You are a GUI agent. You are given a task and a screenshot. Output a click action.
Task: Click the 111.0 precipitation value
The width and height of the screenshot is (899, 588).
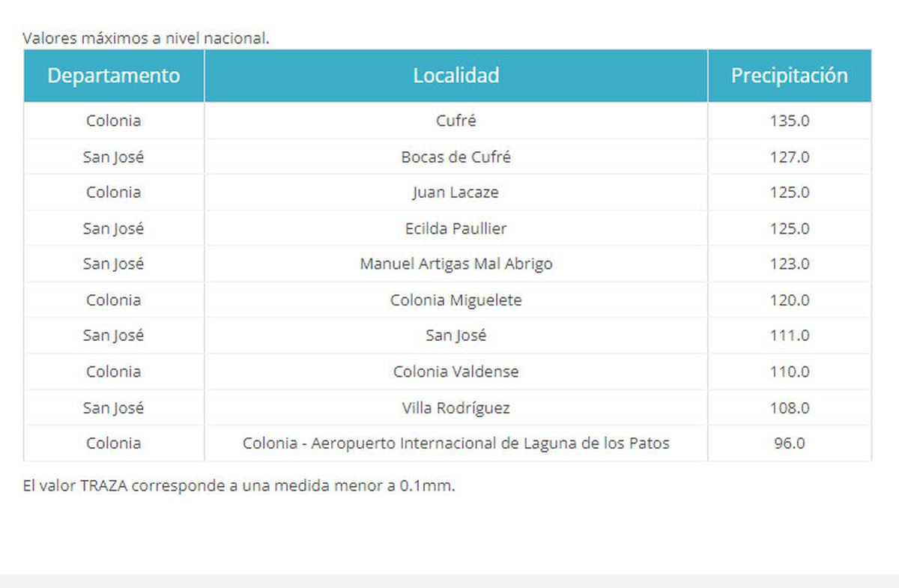[789, 336]
